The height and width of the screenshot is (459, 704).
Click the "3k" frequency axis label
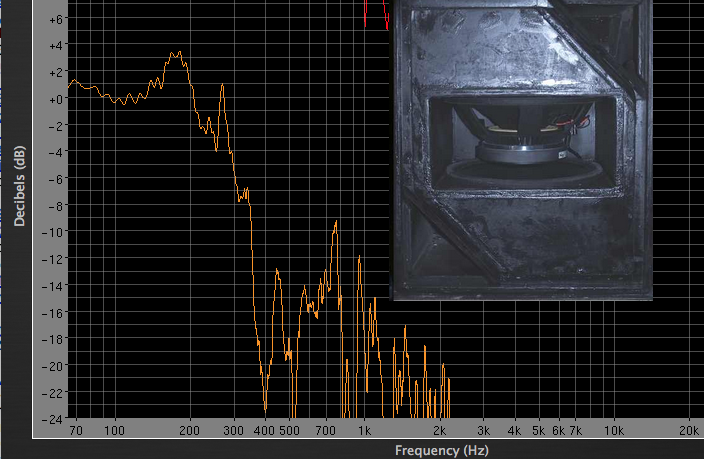click(484, 431)
